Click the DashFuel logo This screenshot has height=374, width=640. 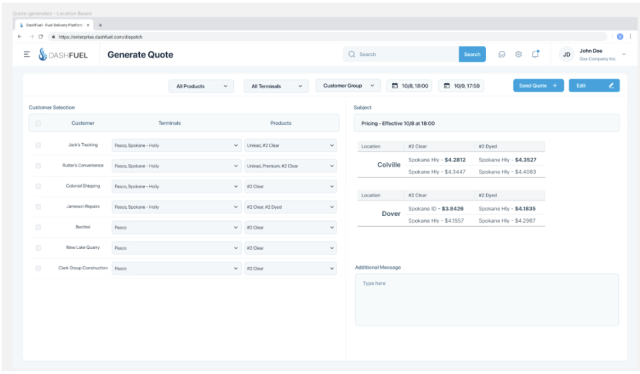point(63,54)
